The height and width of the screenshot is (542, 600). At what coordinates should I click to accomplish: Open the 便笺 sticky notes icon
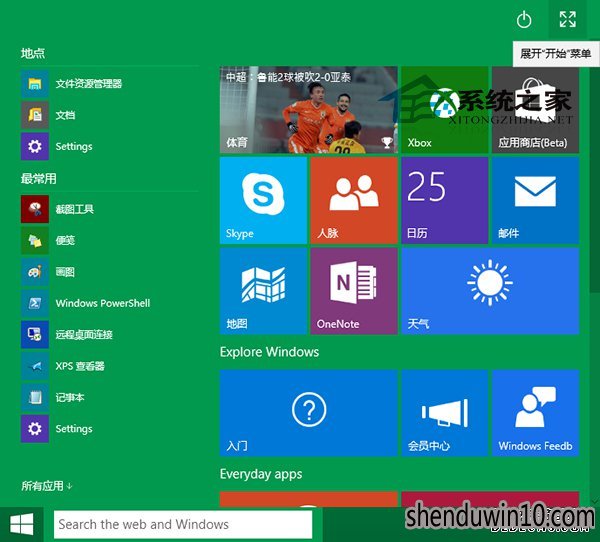coord(35,240)
